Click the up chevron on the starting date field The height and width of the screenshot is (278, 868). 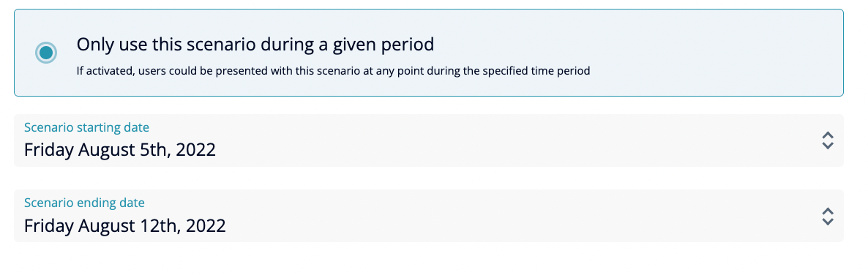pyautogui.click(x=828, y=135)
